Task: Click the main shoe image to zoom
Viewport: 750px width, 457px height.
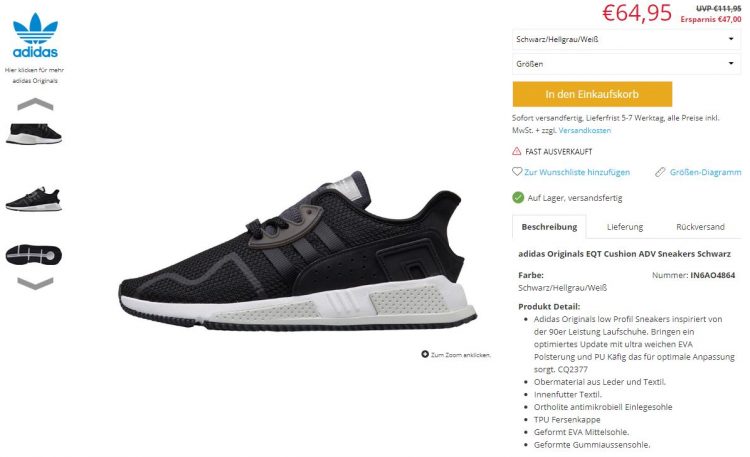Action: point(298,250)
